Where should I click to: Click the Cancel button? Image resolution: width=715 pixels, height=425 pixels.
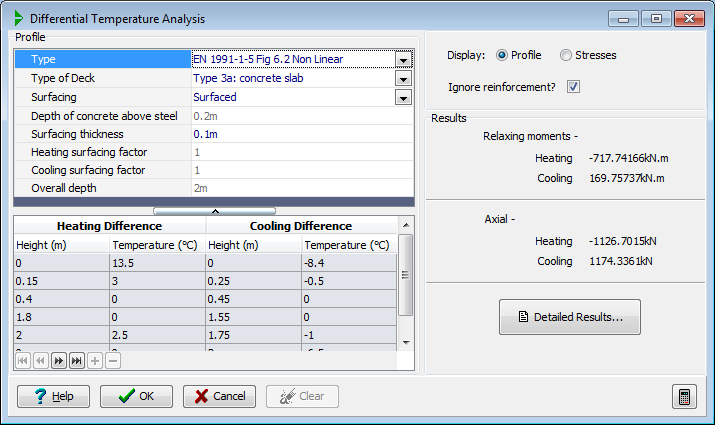[x=219, y=396]
